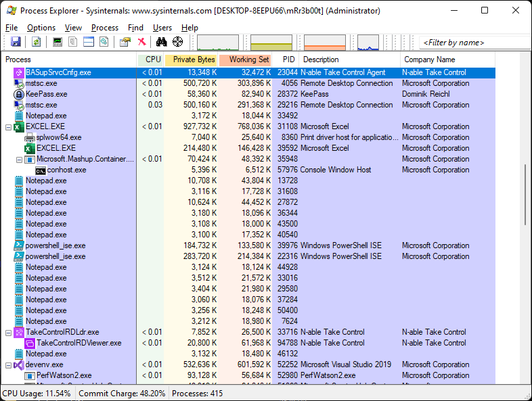Screen dimensions: 532x401
Task: Click the Save toolbar icon
Action: [x=16, y=42]
